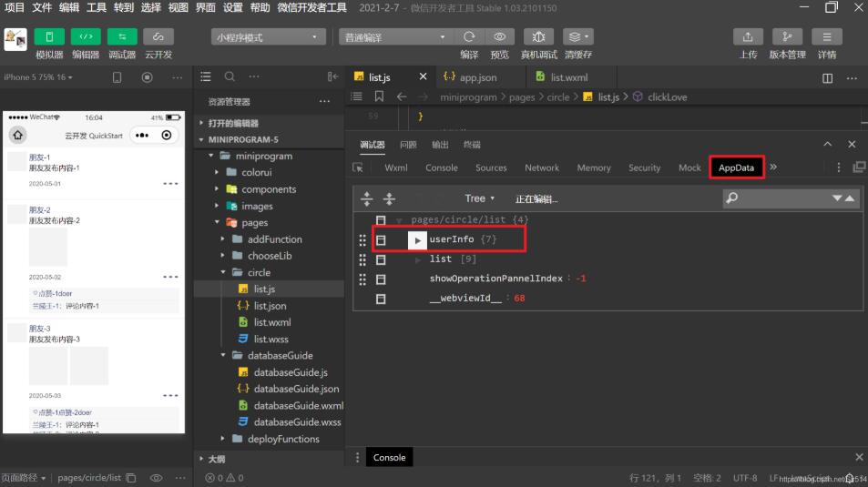Click the upload icon
This screenshot has width=868, height=487.
[748, 36]
